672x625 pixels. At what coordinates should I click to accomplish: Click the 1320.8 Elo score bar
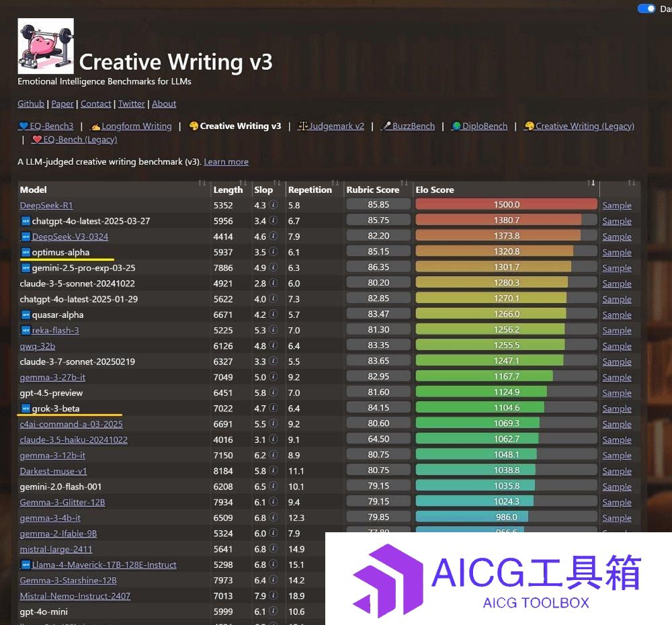click(x=506, y=251)
